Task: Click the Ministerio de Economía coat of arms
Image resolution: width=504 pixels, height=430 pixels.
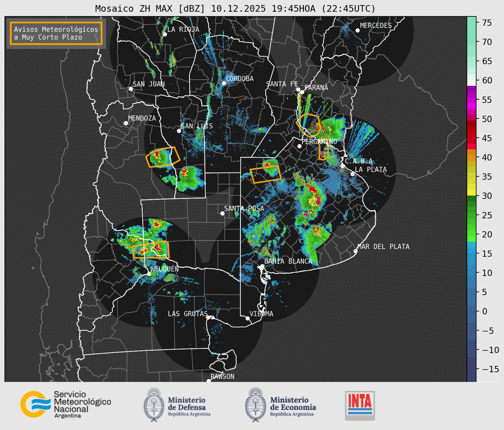Action: (x=255, y=405)
